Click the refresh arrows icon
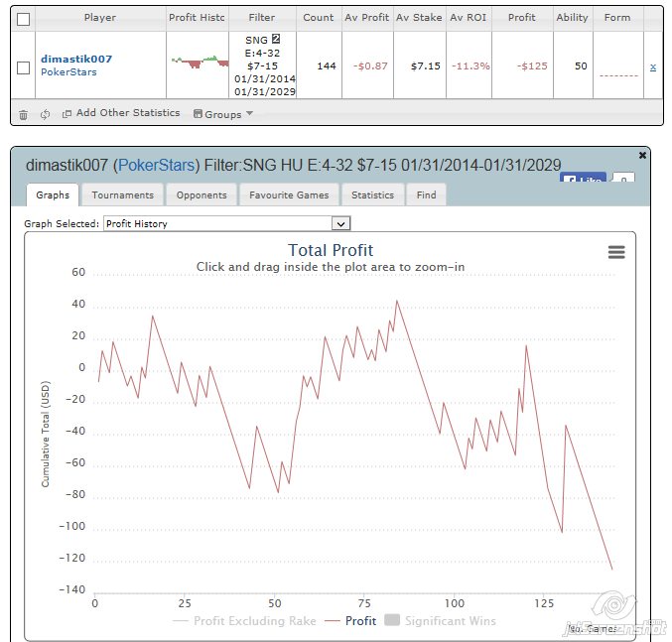Image resolution: width=672 pixels, height=642 pixels. pyautogui.click(x=45, y=114)
